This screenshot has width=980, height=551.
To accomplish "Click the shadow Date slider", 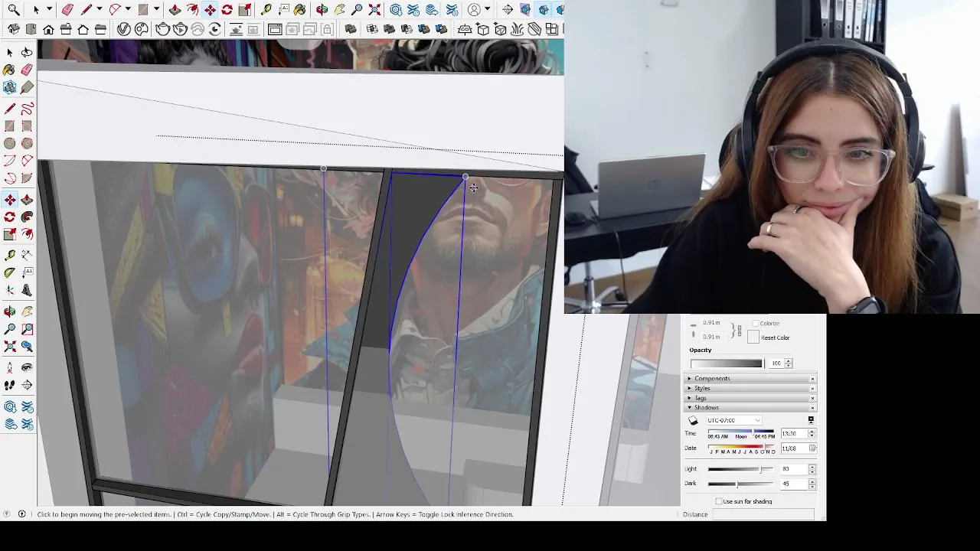I will click(741, 446).
